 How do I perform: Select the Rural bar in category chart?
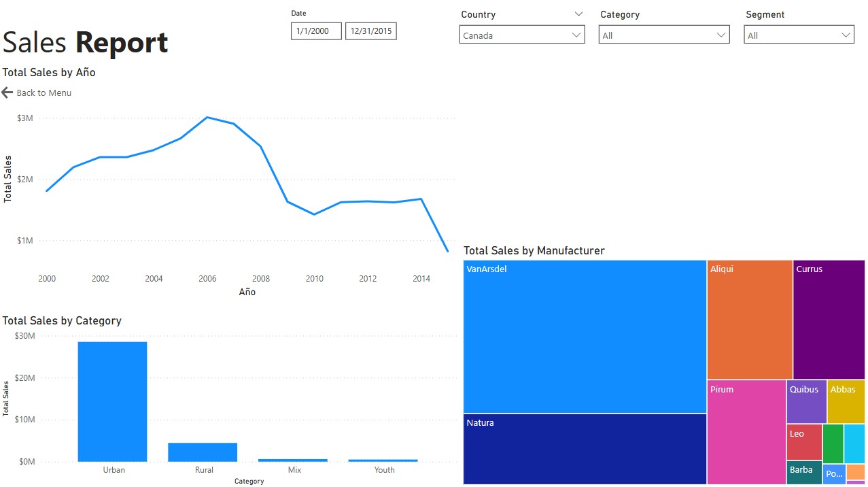tap(203, 452)
